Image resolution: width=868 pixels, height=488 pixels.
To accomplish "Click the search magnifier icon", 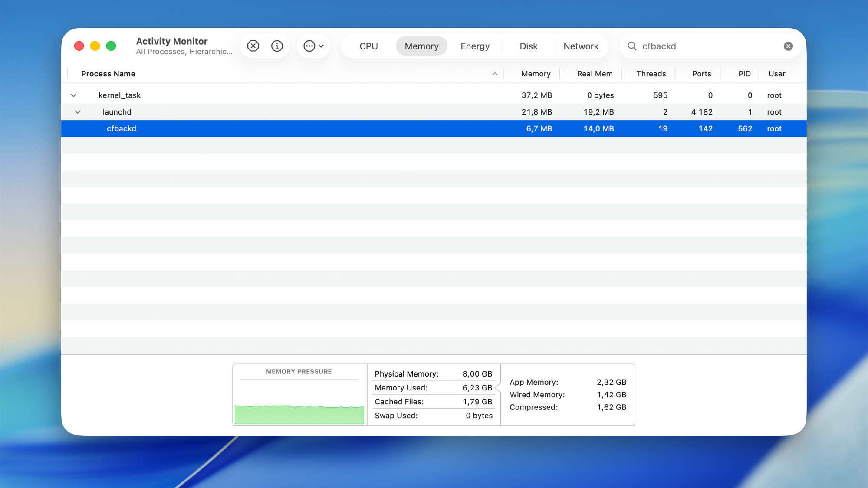I will tap(632, 46).
